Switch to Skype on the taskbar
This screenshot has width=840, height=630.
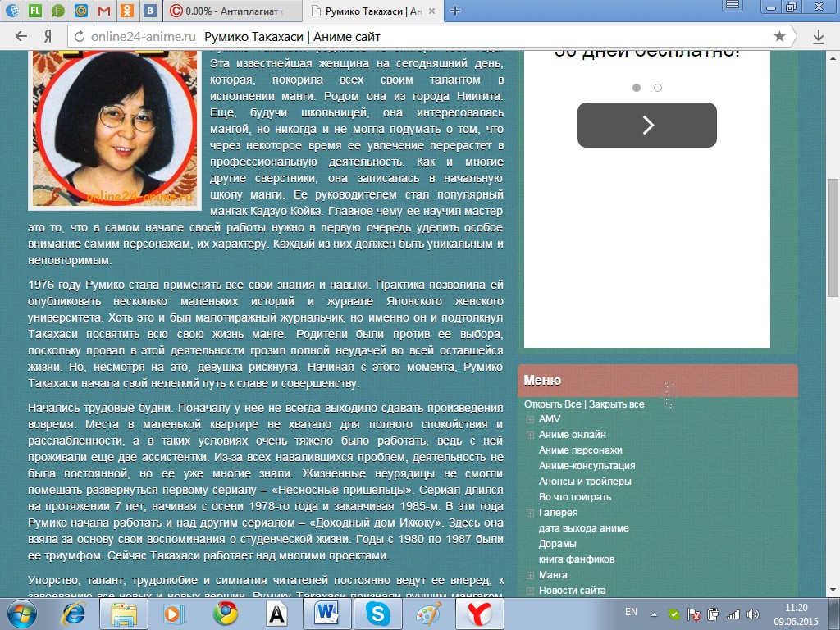tap(377, 614)
